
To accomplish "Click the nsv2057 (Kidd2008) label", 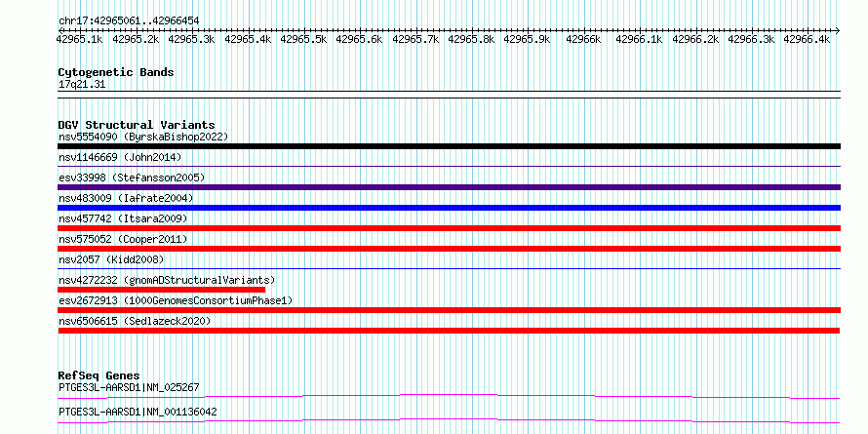I will (x=111, y=259).
